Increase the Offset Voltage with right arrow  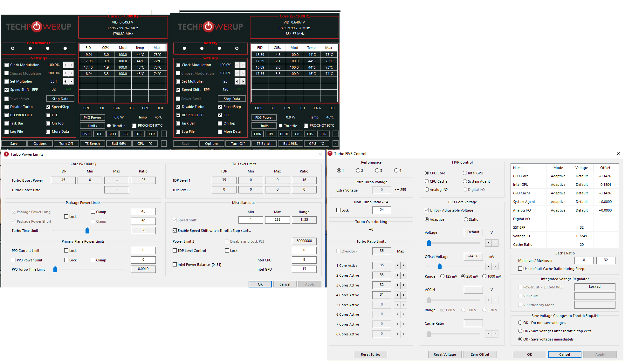pos(495,266)
